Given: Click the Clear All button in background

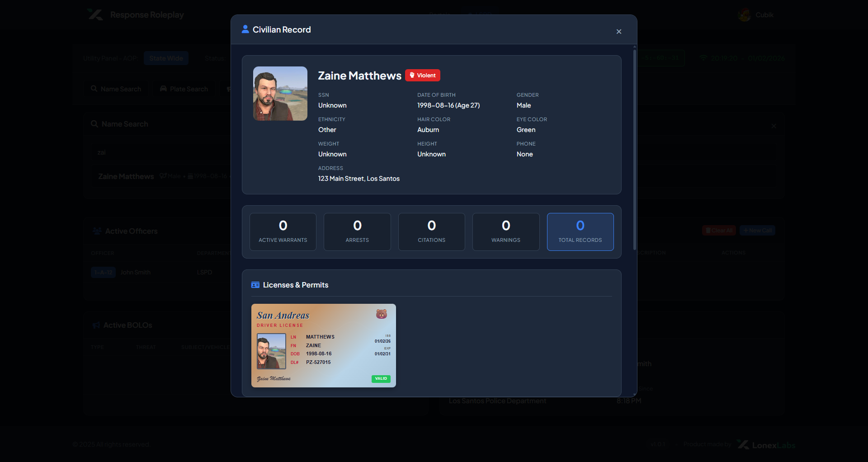Looking at the screenshot, I should pyautogui.click(x=719, y=231).
